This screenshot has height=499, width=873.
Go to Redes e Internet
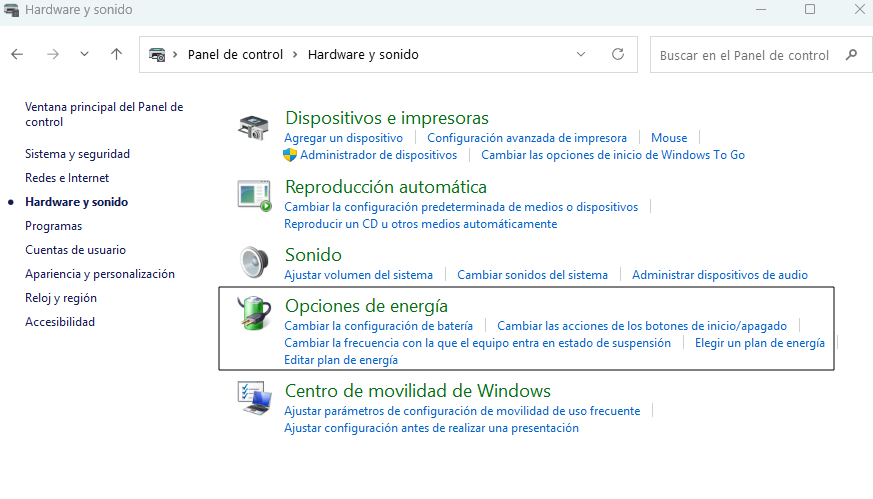tap(67, 178)
